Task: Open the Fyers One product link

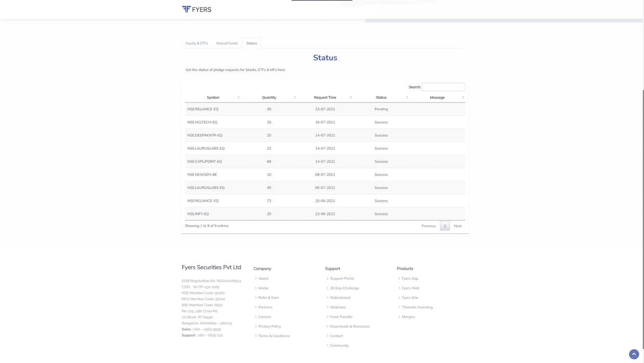Action: tap(410, 297)
